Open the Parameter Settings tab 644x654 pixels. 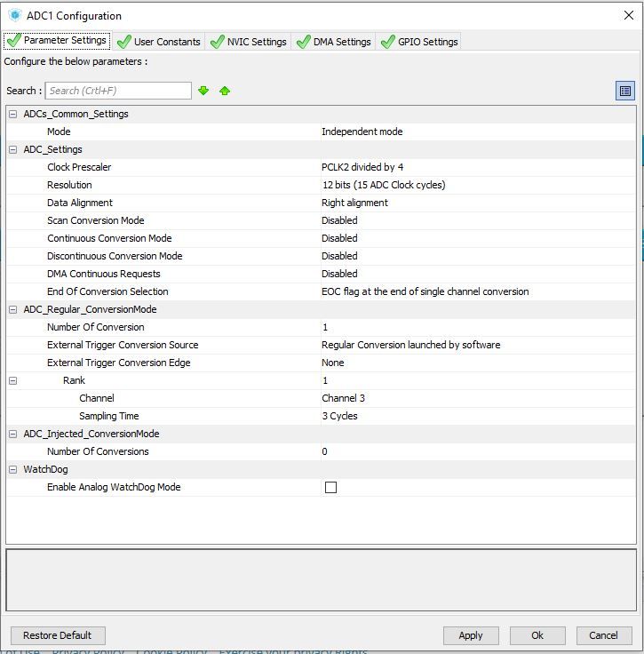pos(57,41)
